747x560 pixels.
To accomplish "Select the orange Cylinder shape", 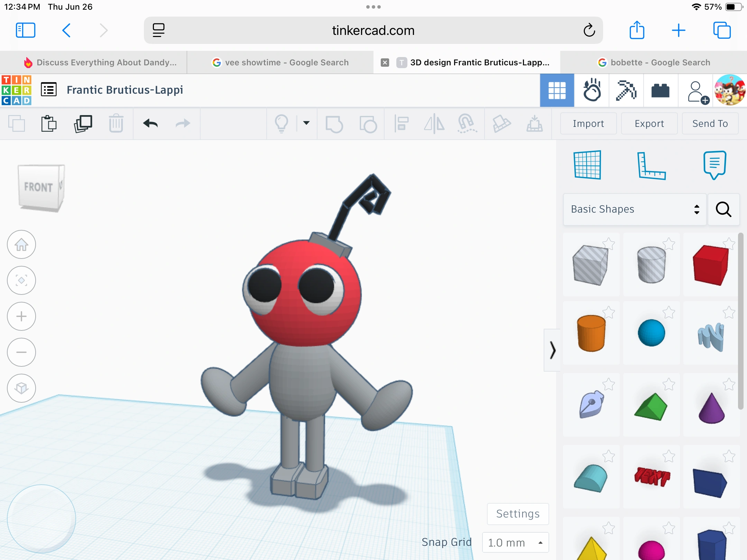I will pyautogui.click(x=591, y=333).
